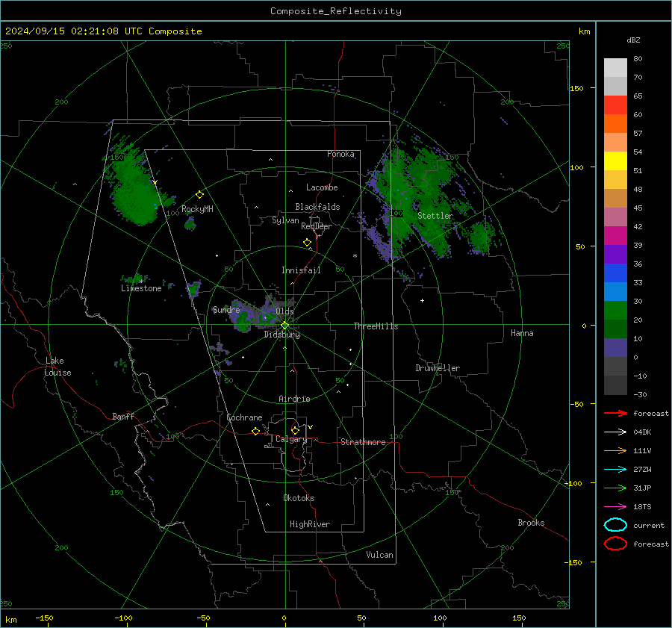Click the cyan 27ZW arrow in legend
Image resolution: width=672 pixels, height=628 pixels.
click(615, 470)
